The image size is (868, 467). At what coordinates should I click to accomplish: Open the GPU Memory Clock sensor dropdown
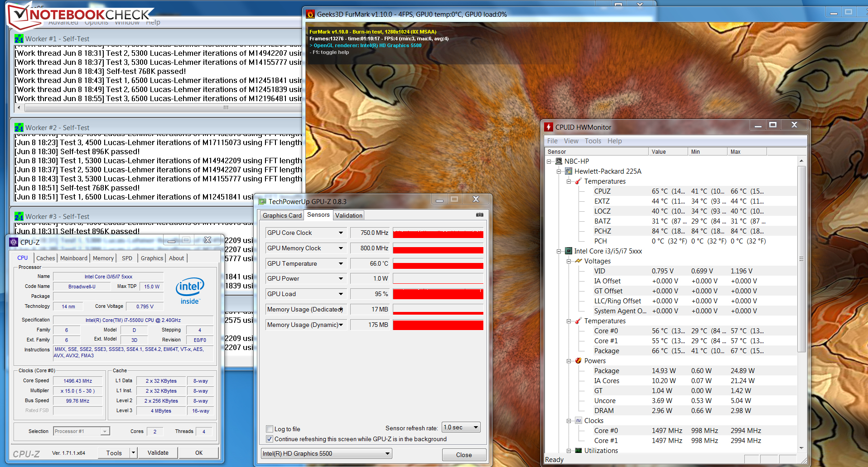pyautogui.click(x=341, y=248)
